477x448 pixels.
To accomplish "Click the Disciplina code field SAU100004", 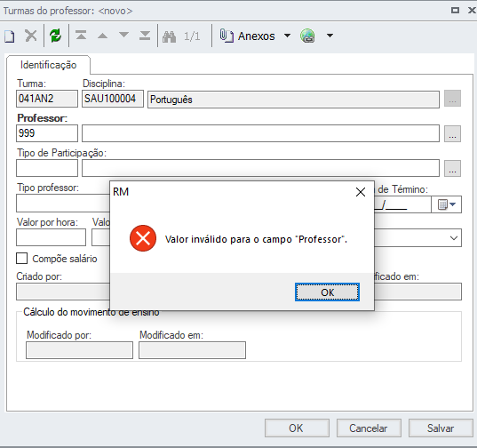I will 113,99.
